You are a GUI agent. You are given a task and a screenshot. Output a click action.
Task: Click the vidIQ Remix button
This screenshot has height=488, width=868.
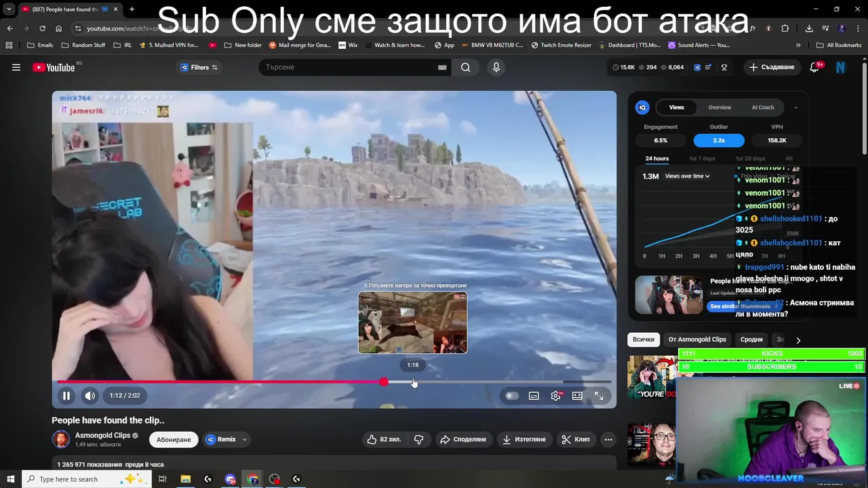point(220,439)
